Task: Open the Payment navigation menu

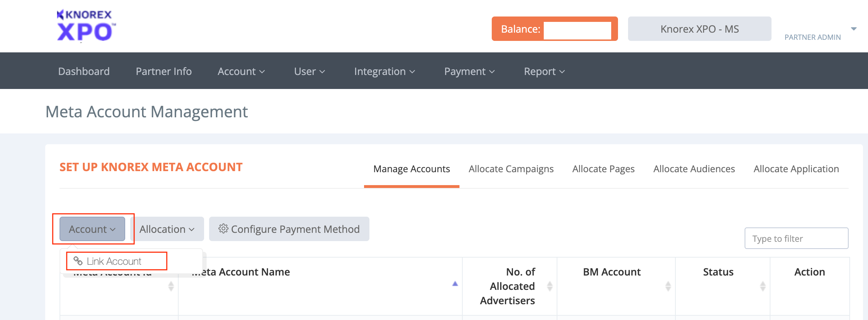Action: pos(469,71)
